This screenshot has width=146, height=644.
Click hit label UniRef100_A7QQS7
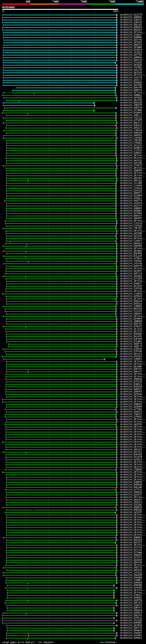pos(131,35)
